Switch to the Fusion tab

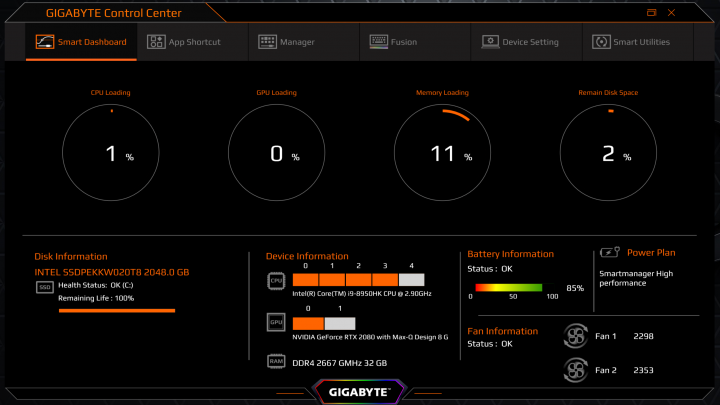[415, 42]
